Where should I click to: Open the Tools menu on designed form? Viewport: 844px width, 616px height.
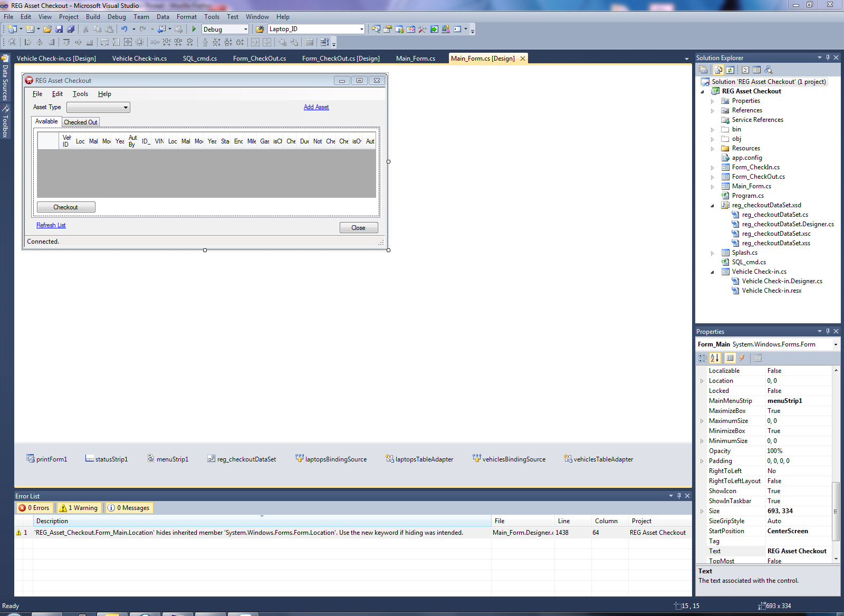coord(80,94)
